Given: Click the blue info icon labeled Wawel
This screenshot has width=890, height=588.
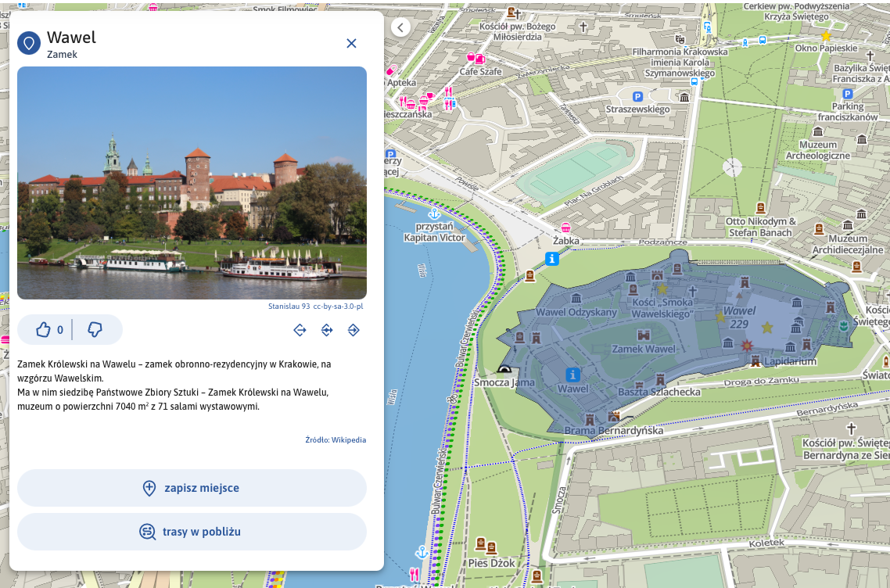Looking at the screenshot, I should (x=573, y=375).
